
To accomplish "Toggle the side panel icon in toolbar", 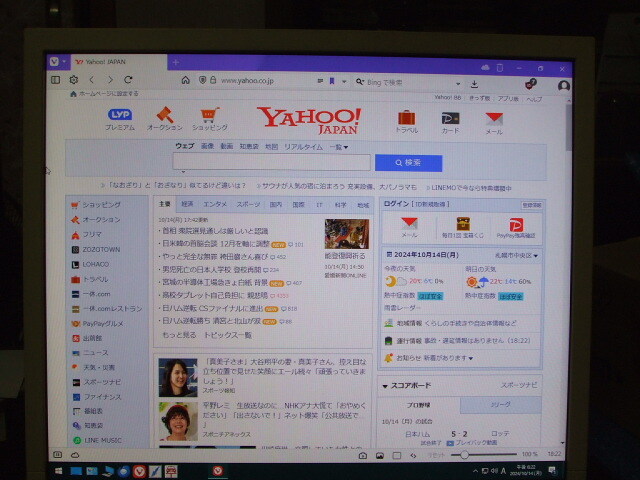I will coord(56,80).
